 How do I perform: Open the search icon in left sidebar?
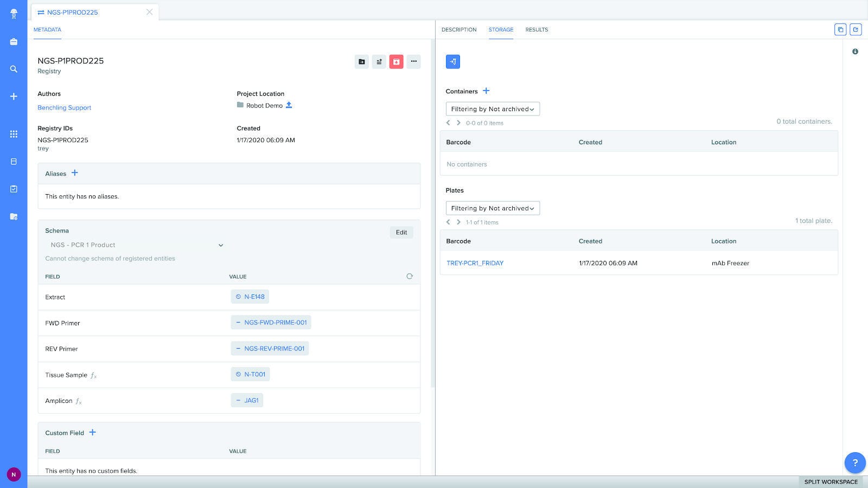tap(14, 69)
